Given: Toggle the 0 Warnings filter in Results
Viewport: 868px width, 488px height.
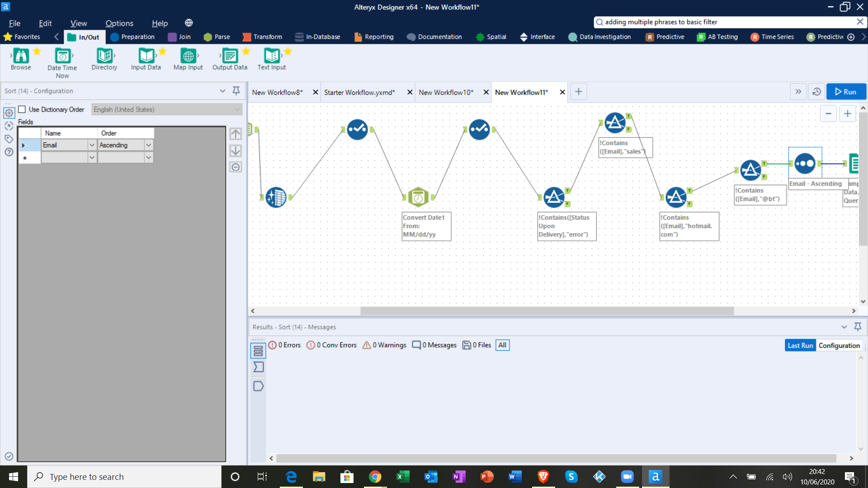Looking at the screenshot, I should [384, 345].
